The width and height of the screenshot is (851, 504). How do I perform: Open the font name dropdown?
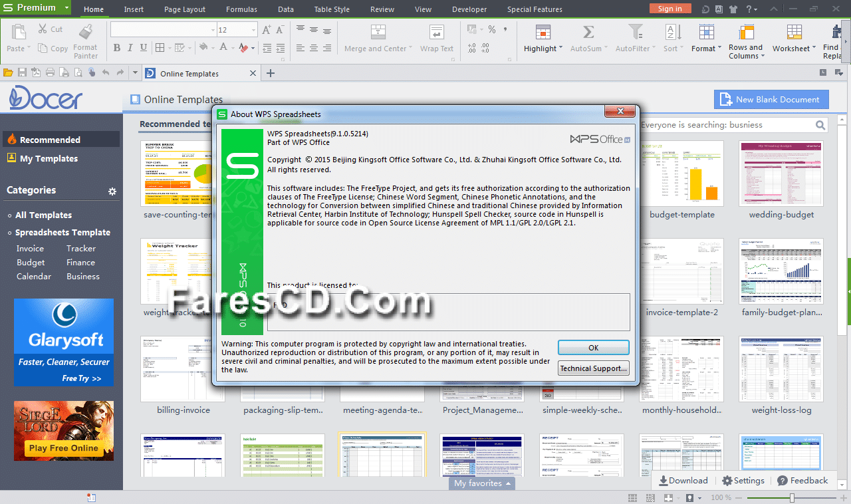click(213, 30)
